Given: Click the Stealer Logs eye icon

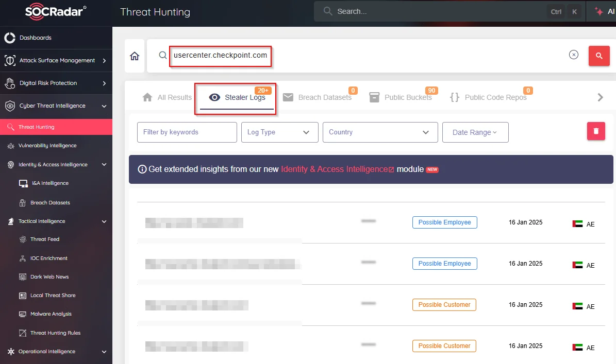Looking at the screenshot, I should (x=214, y=97).
